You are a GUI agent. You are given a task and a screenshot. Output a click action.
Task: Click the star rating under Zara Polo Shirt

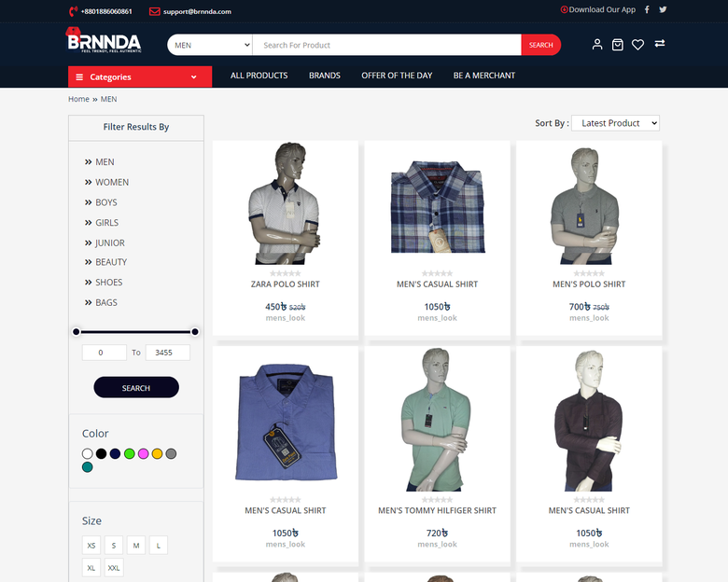click(285, 273)
